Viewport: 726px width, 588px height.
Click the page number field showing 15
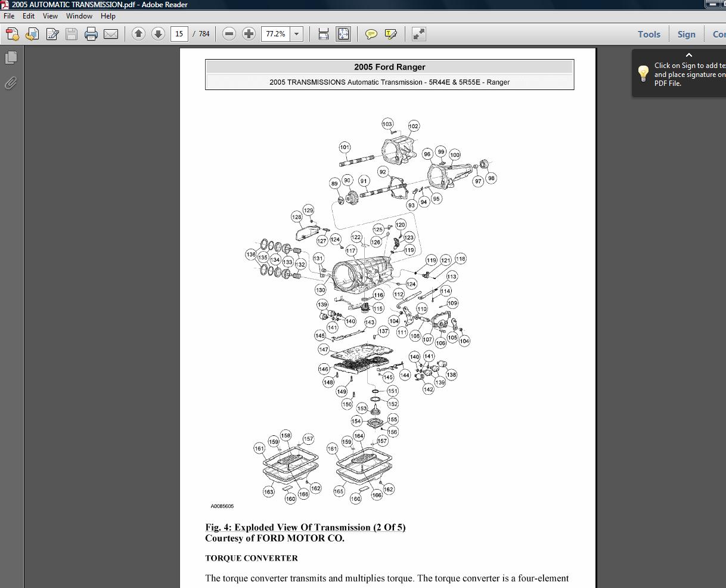pyautogui.click(x=179, y=34)
